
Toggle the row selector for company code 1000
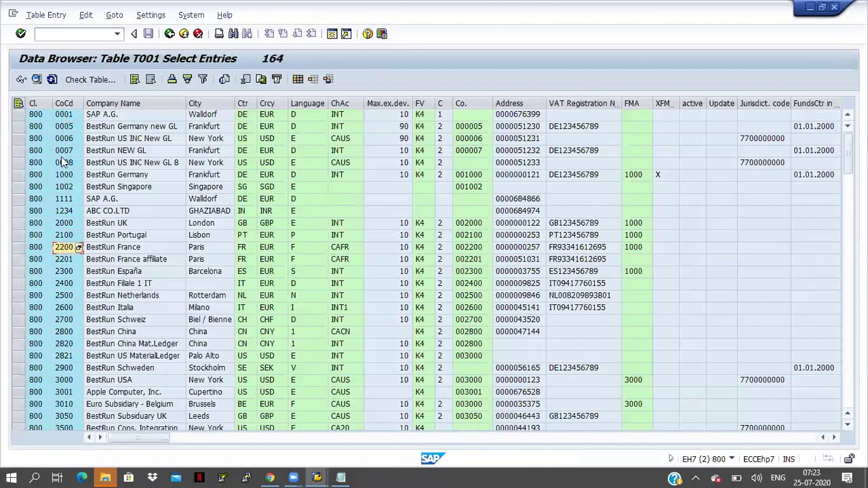(18, 175)
